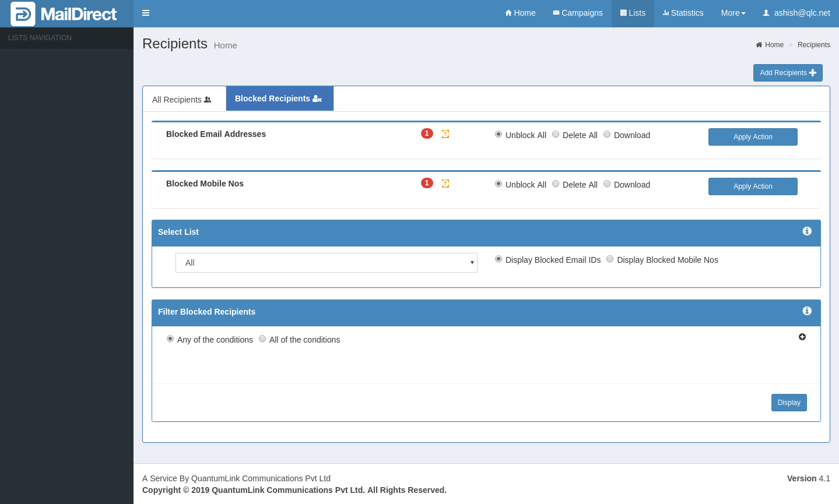Expand the More menu in navbar
This screenshot has height=504, width=839.
click(x=733, y=13)
